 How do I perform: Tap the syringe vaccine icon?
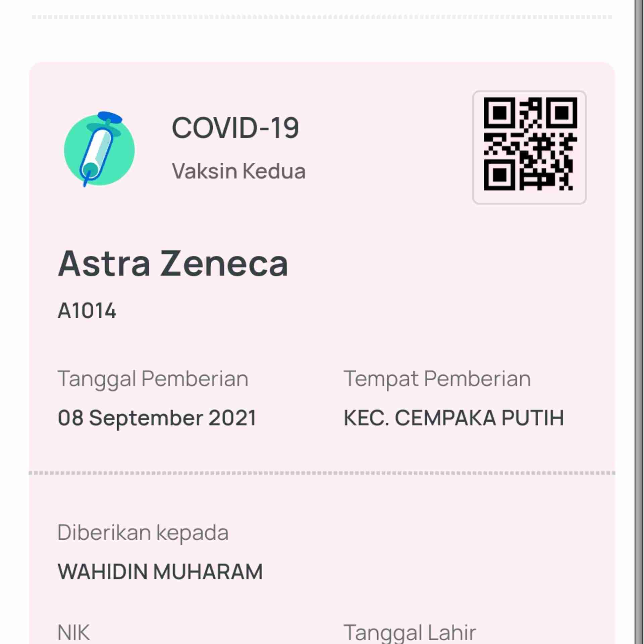point(99,149)
